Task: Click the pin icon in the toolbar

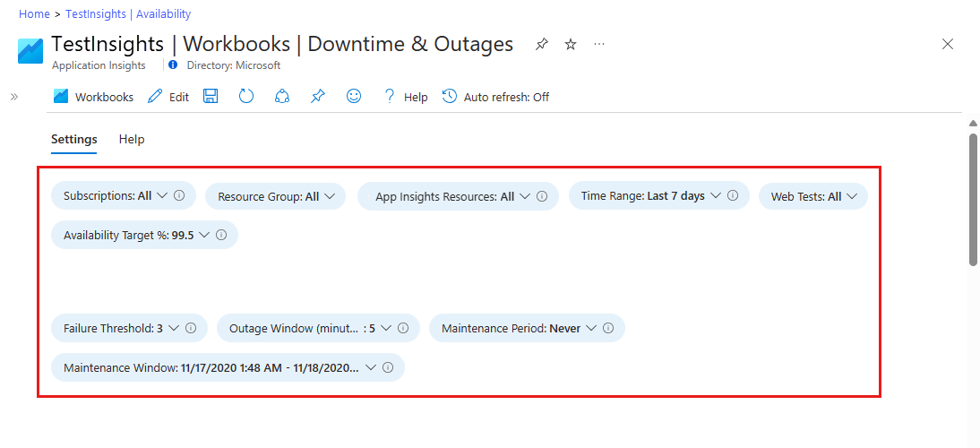Action: (x=318, y=97)
